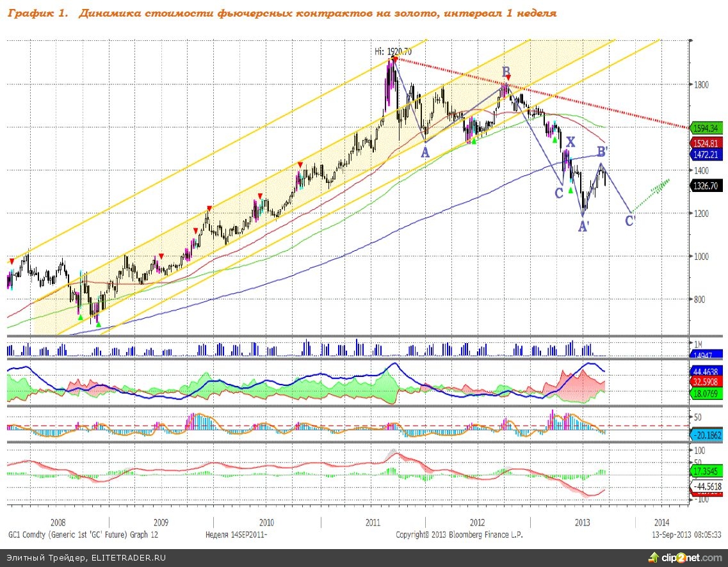
Task: Click wave label C' at the projected low
Action: [630, 221]
